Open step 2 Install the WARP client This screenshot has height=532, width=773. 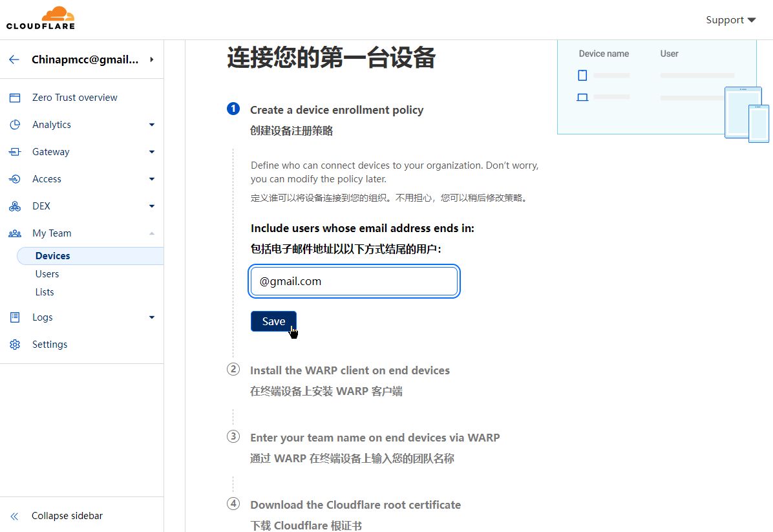(350, 370)
